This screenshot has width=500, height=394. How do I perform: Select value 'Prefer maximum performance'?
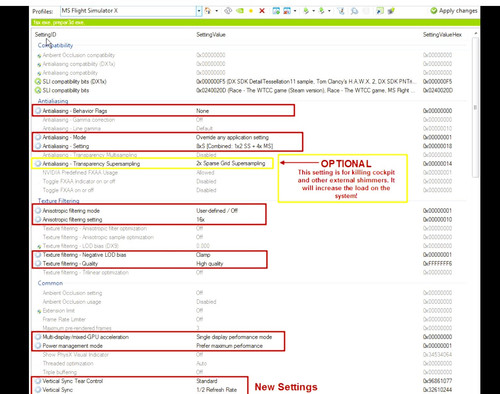(x=229, y=346)
